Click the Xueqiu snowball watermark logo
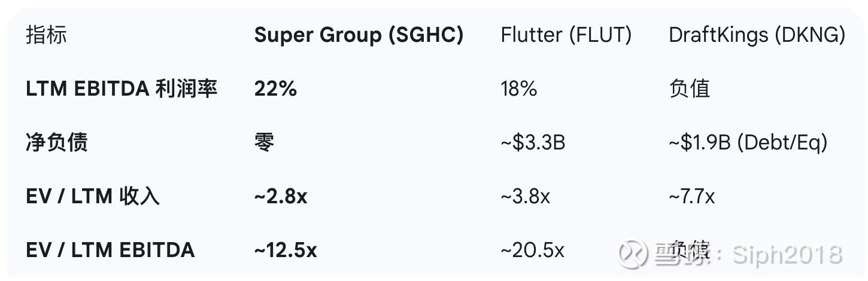 click(632, 253)
